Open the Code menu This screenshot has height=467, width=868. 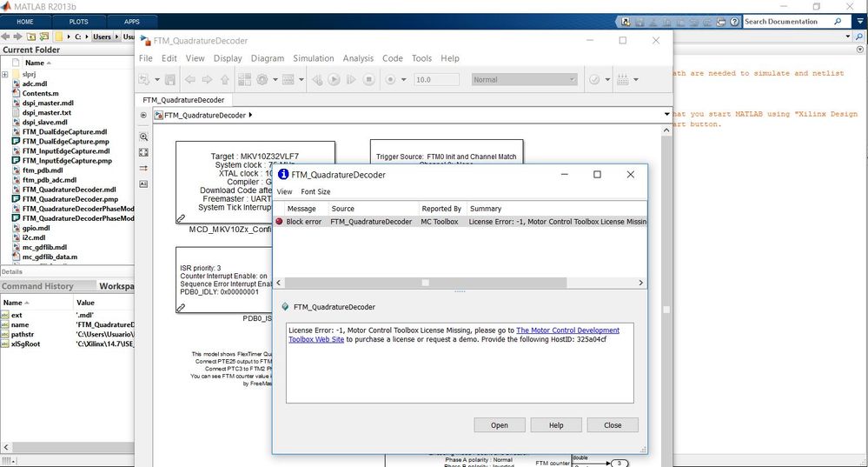[393, 58]
